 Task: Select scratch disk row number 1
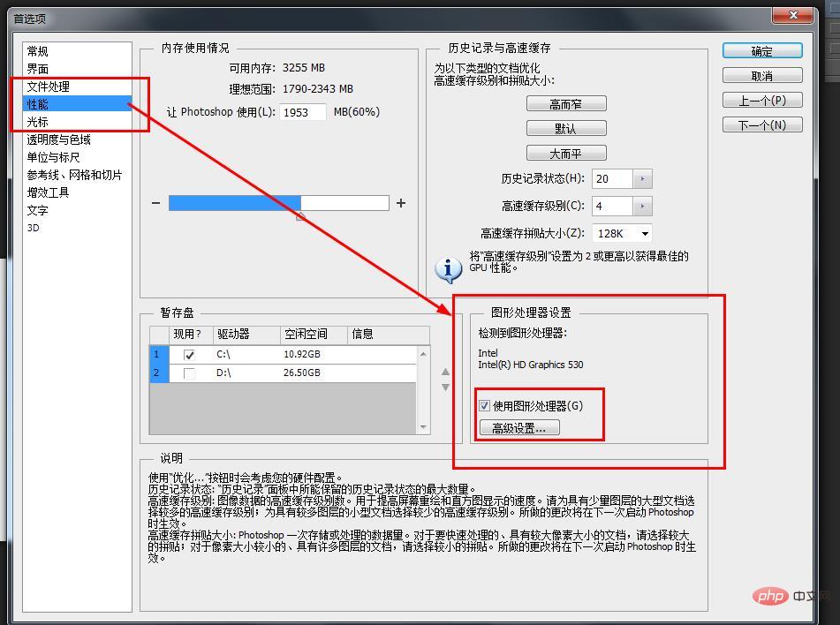159,355
